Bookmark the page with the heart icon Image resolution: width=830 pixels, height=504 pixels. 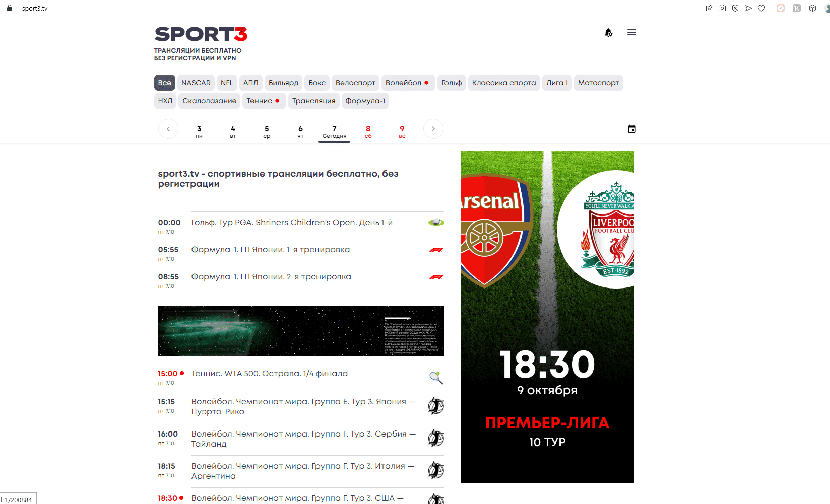click(x=761, y=8)
